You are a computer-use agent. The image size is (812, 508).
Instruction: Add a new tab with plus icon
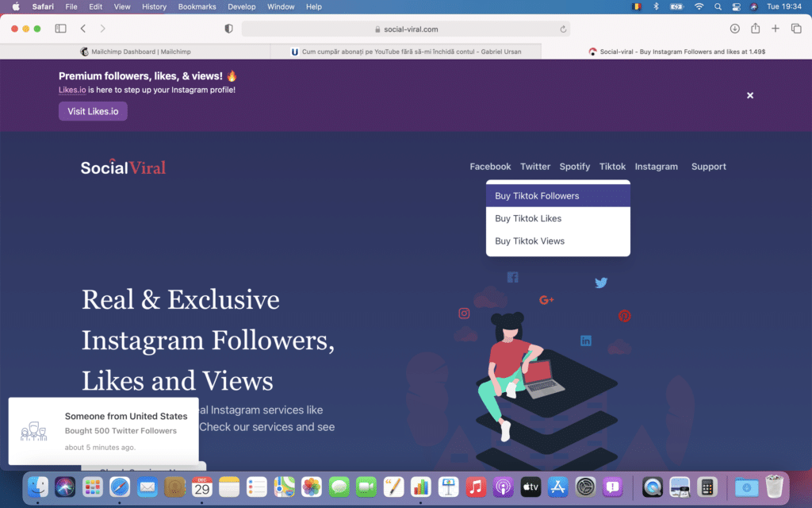pos(776,29)
